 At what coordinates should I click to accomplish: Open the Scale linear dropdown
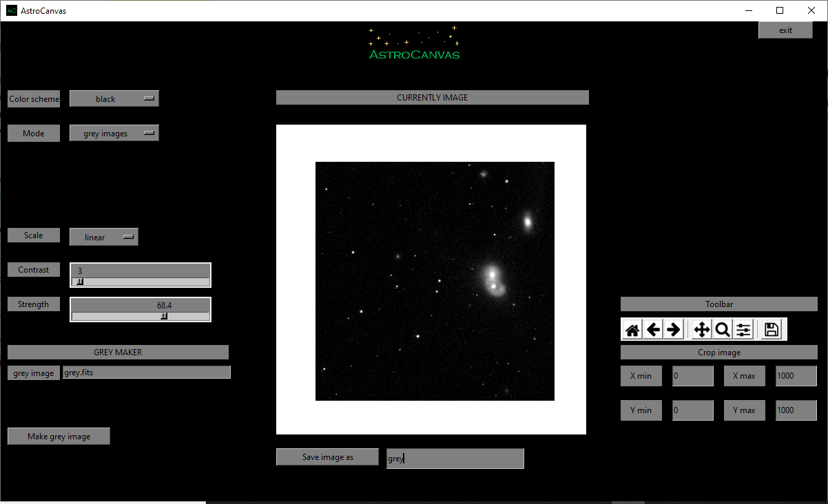[104, 237]
